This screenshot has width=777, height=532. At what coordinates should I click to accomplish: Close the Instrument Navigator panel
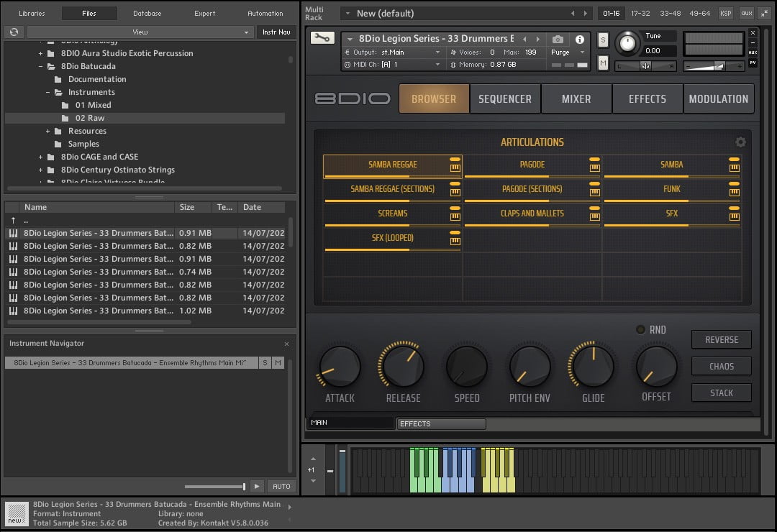[x=286, y=344]
